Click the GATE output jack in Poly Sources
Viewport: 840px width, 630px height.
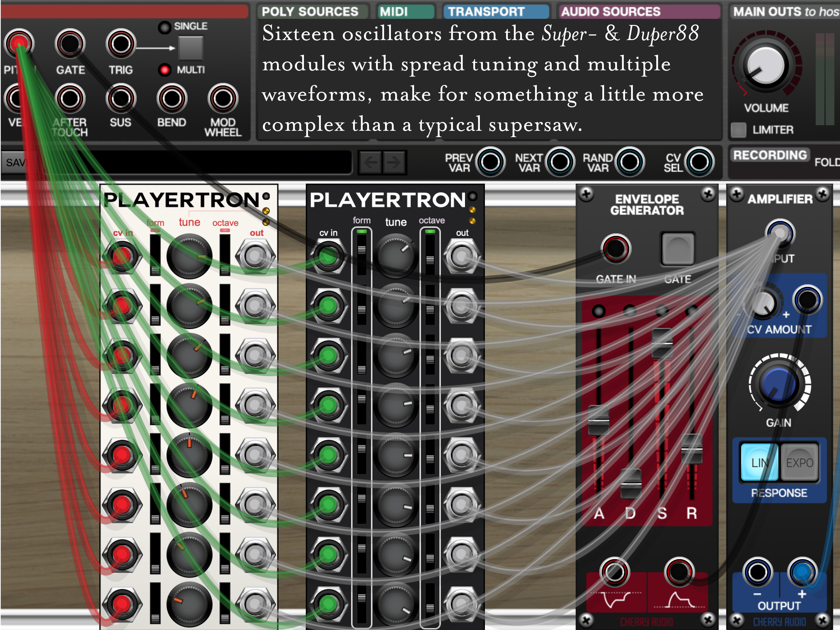point(70,44)
